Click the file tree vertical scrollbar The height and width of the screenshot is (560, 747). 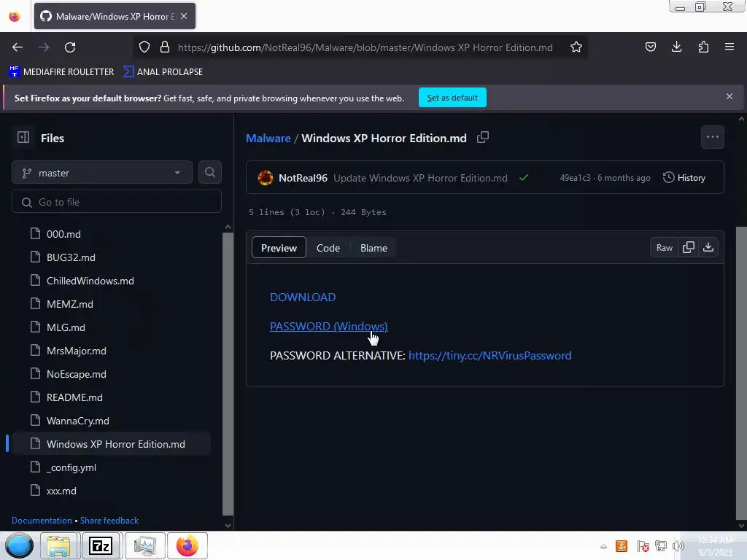[x=228, y=374]
